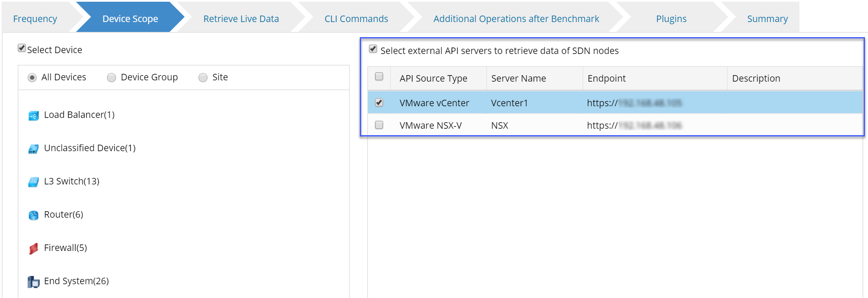Switch to the CLI Commands tab

click(x=356, y=19)
